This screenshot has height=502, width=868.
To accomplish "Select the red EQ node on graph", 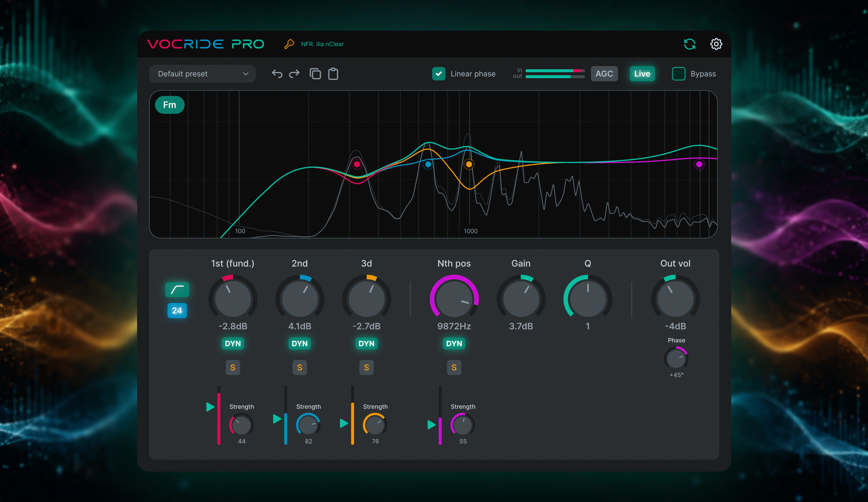I will (357, 164).
